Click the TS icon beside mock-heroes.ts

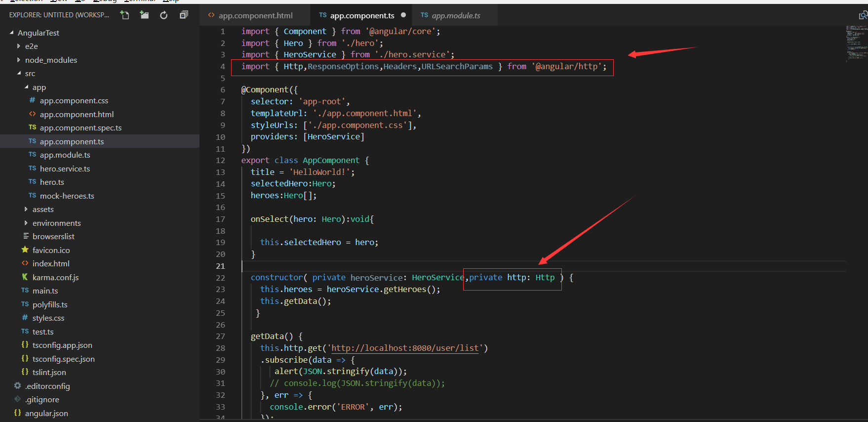32,196
